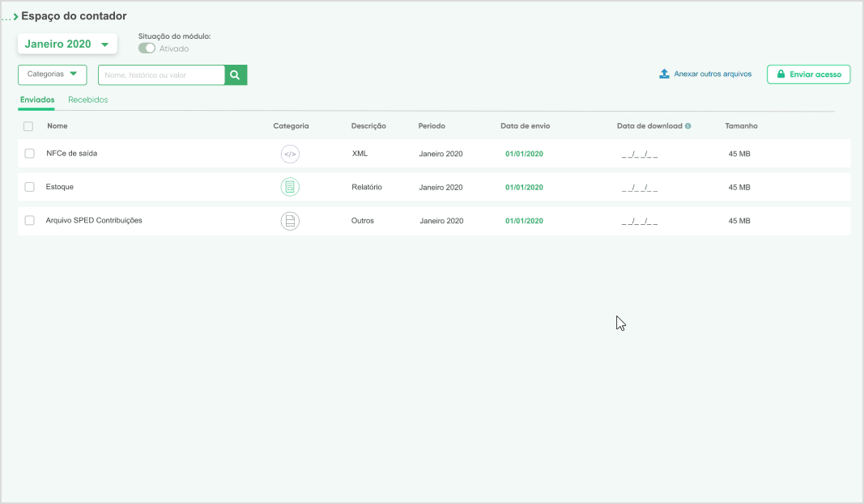The height and width of the screenshot is (504, 864).
Task: Switch to the Recebidos tab
Action: click(87, 100)
